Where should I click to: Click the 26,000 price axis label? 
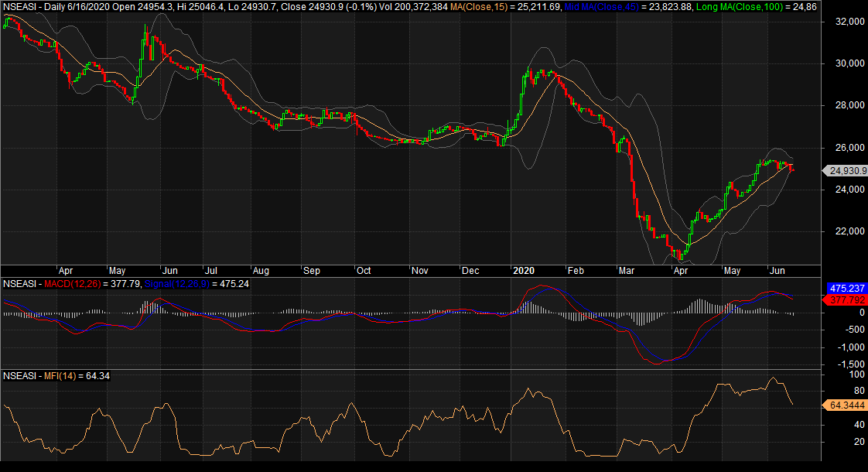pos(850,148)
